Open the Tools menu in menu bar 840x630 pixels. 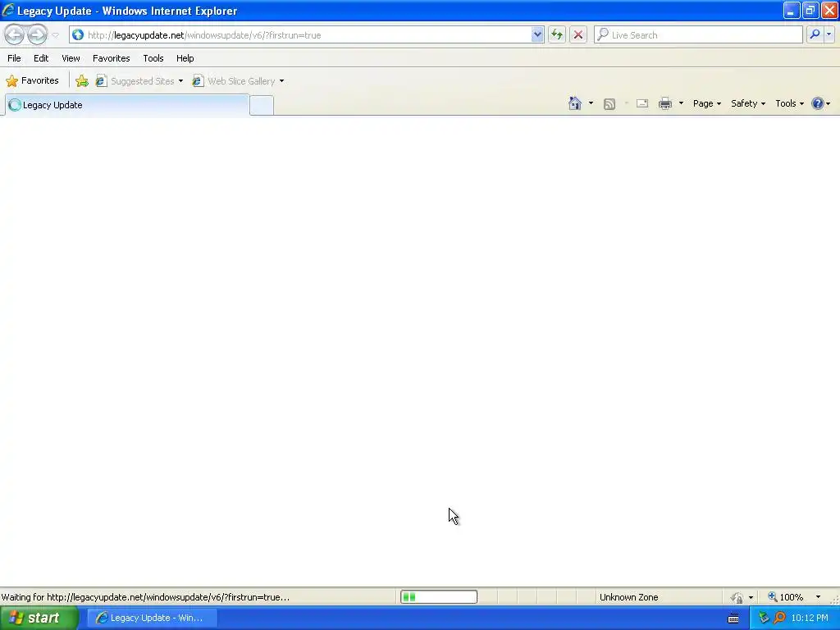click(x=153, y=58)
